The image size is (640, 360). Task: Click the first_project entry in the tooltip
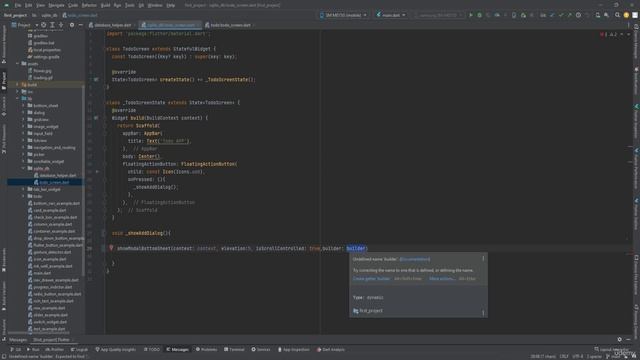368,311
